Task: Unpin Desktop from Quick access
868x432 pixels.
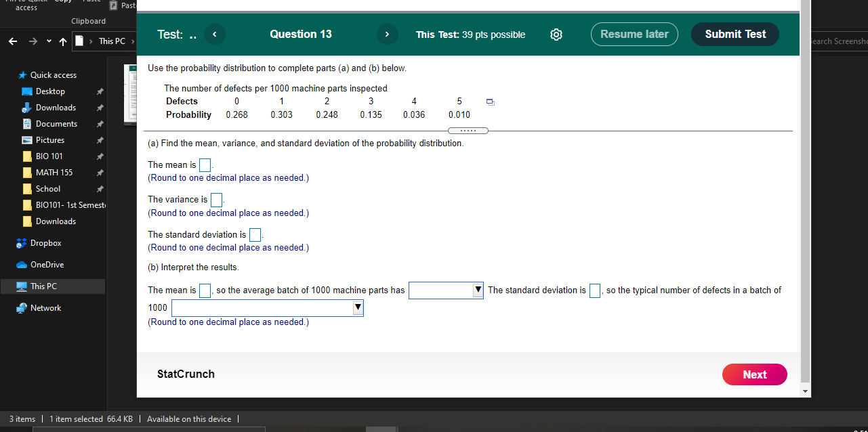Action: [100, 91]
